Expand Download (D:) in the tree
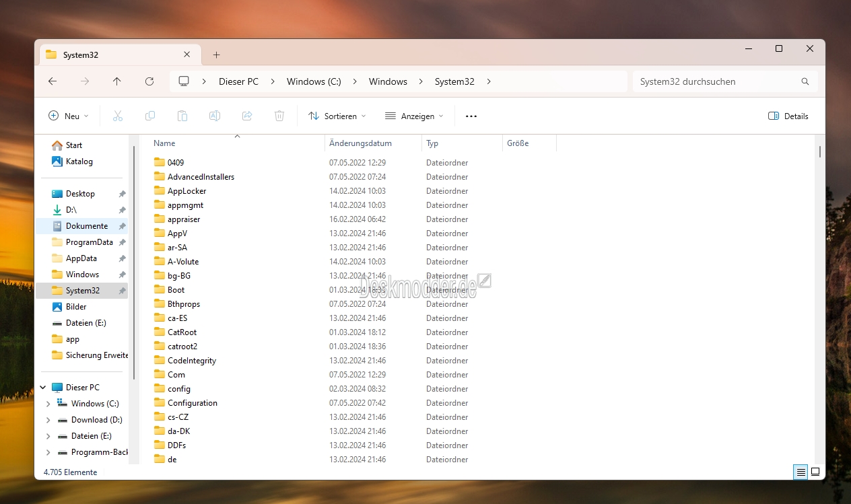Image resolution: width=851 pixels, height=504 pixels. pyautogui.click(x=48, y=420)
